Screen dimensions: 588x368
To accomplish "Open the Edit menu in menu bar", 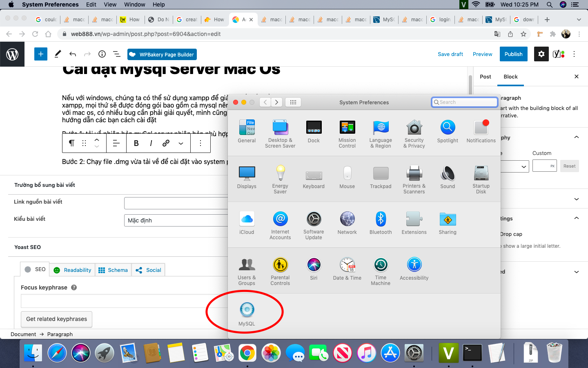I will [x=91, y=4].
